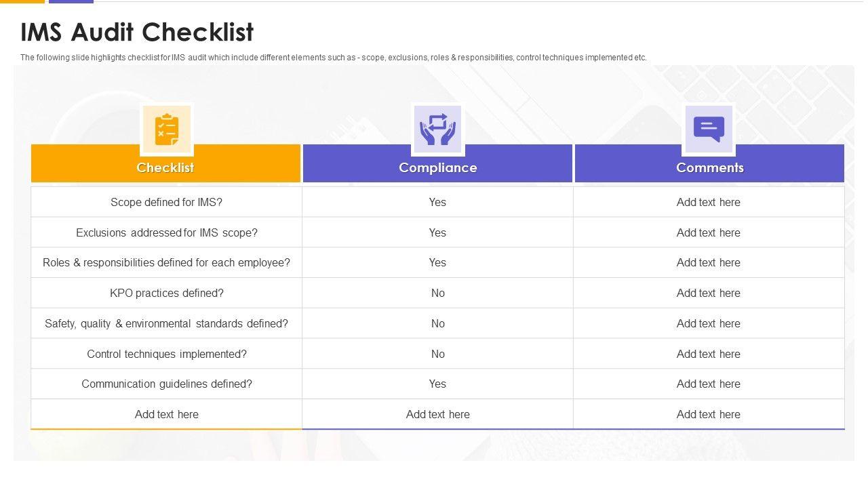Click the hands recycling compliance icon
This screenshot has height=488, width=868.
pos(437,129)
